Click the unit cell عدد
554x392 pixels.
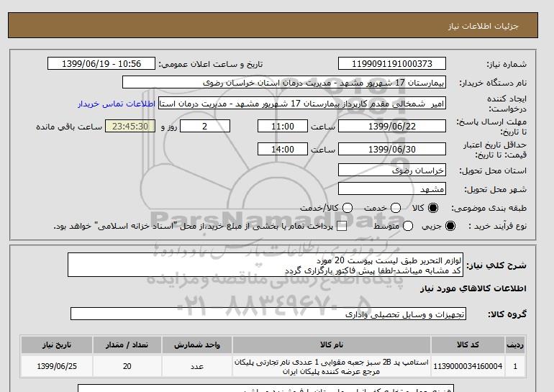[x=197, y=367]
